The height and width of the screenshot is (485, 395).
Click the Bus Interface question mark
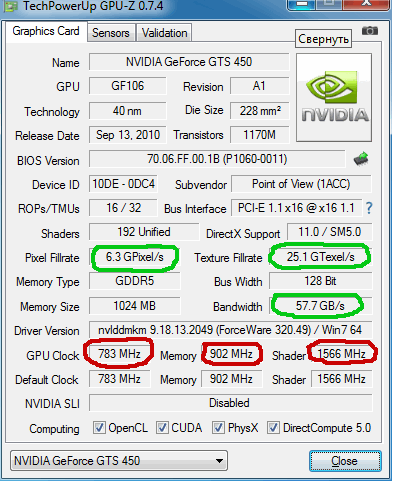point(369,208)
